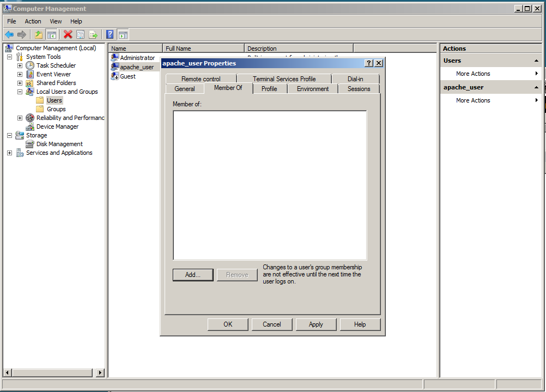This screenshot has height=392, width=546.
Task: Switch to the Remote control tab
Action: 201,79
